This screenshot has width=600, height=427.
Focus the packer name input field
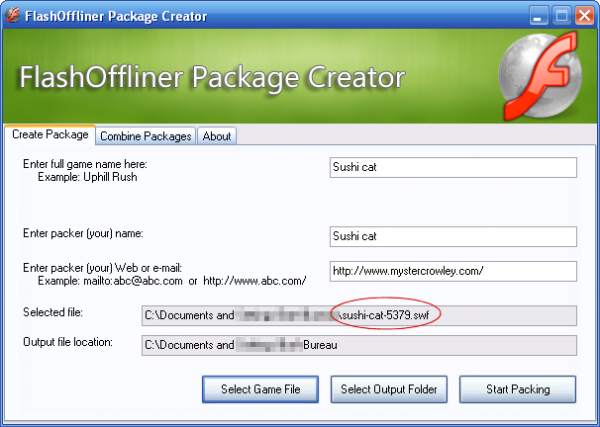point(453,236)
